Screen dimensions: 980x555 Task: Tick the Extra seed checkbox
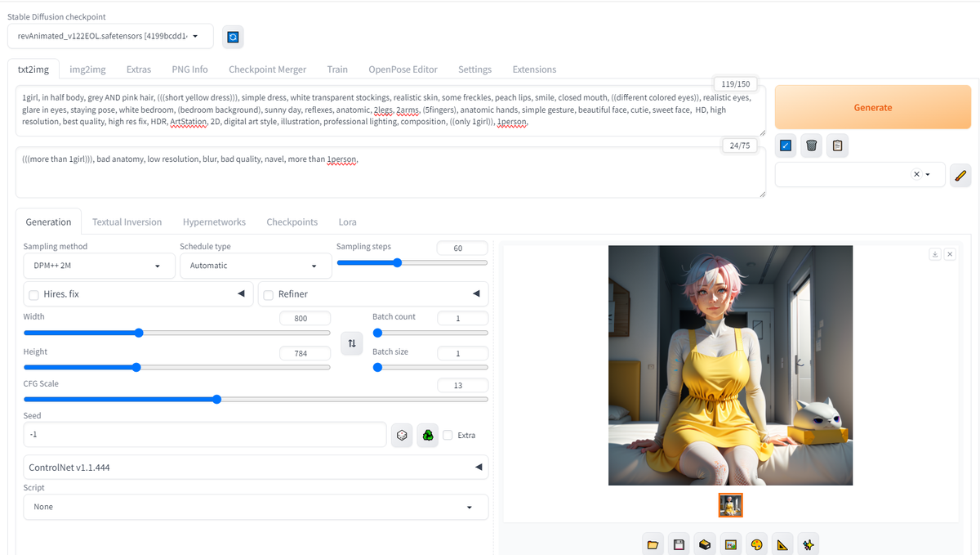[x=448, y=435]
